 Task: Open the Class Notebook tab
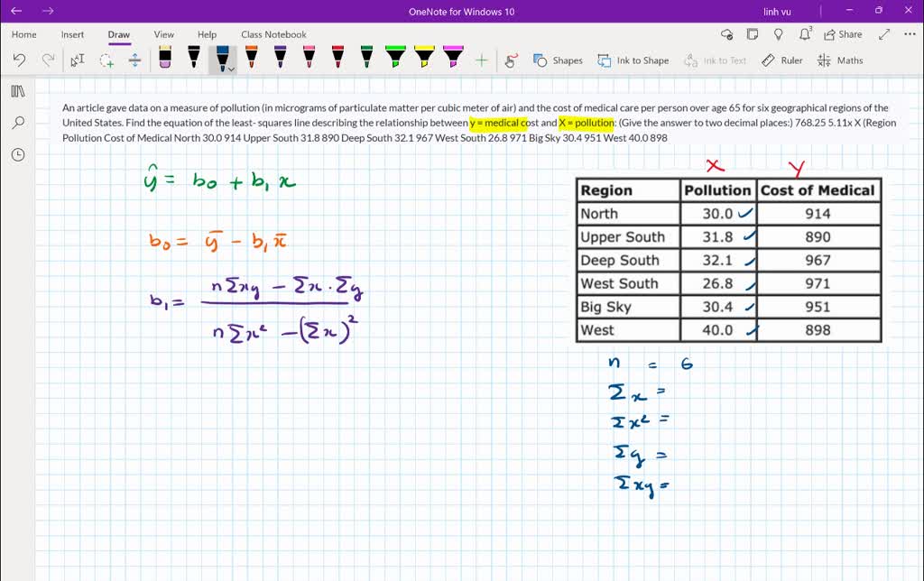coord(273,34)
